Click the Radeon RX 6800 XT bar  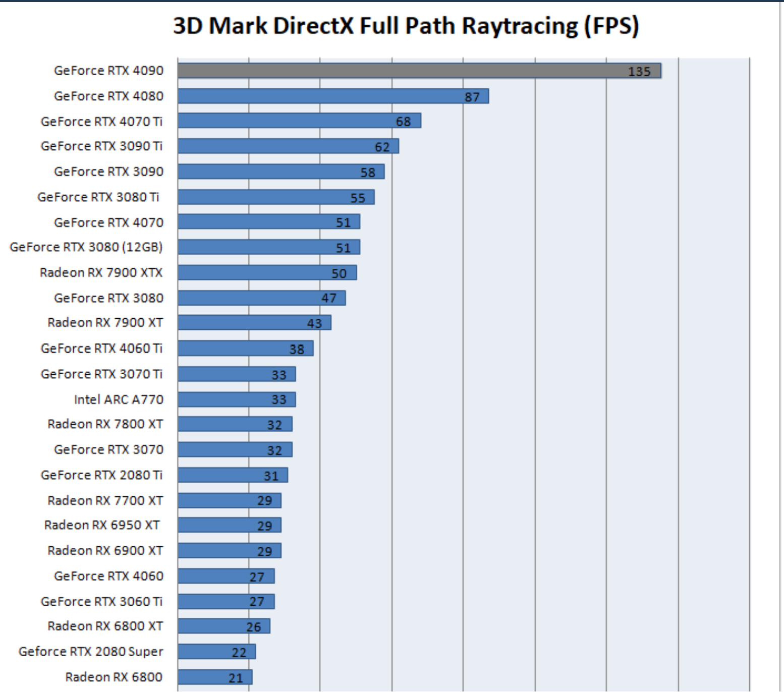224,626
